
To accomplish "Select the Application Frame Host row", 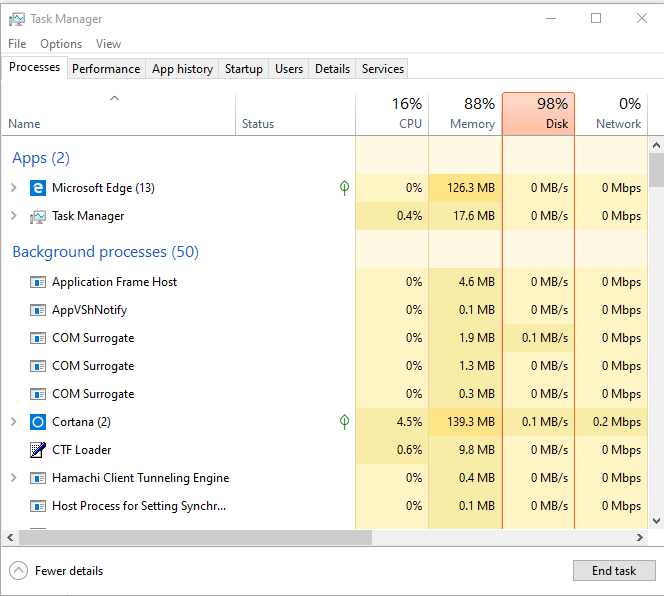I will pos(325,282).
